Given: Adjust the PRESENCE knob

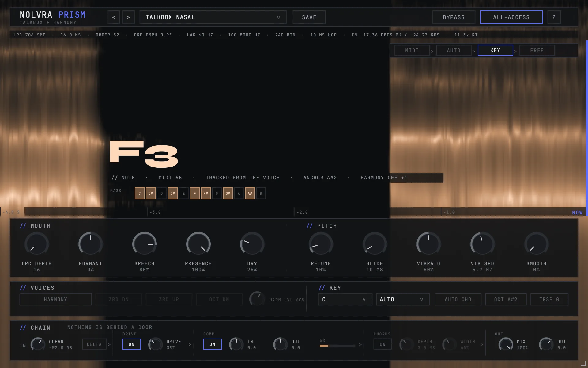Looking at the screenshot, I should pyautogui.click(x=198, y=244).
